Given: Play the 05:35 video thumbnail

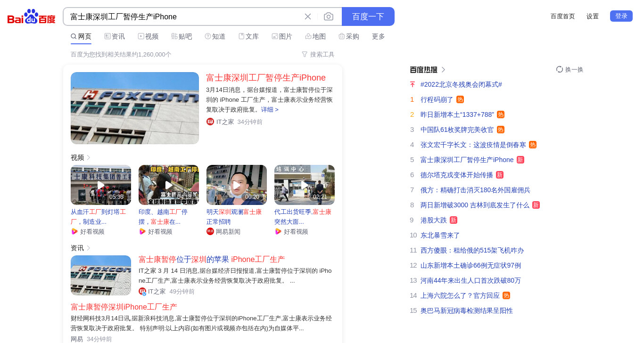Looking at the screenshot, I should [x=101, y=185].
